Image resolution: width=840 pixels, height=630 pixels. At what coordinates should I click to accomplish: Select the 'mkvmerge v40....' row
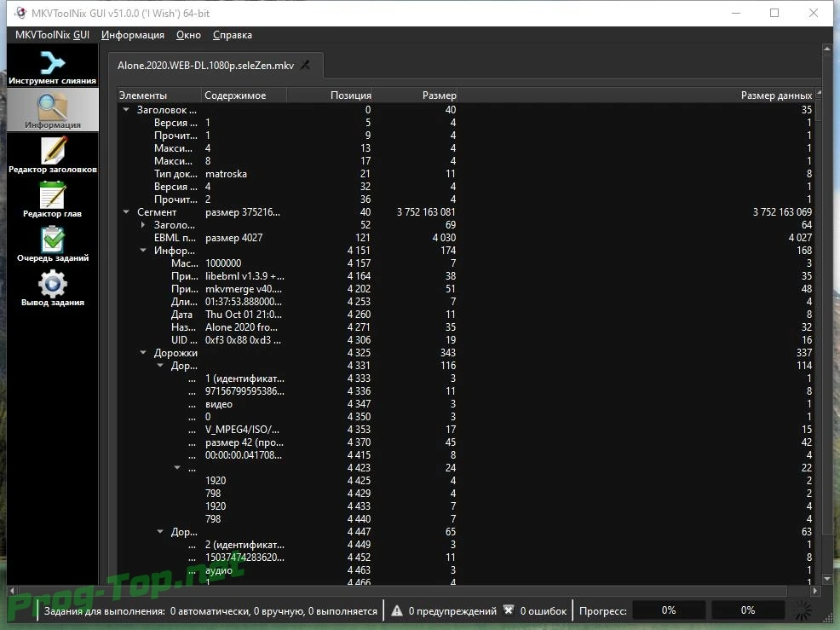[x=465, y=289]
